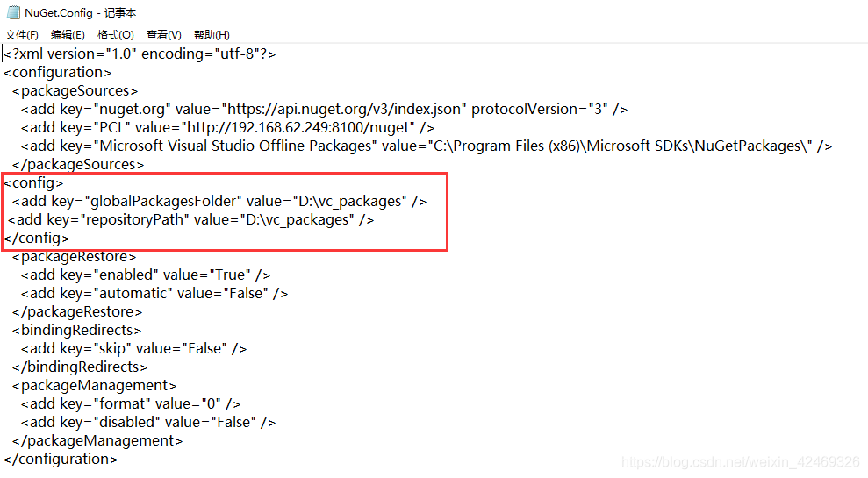
Task: Click the disabled value False line
Action: pos(148,422)
